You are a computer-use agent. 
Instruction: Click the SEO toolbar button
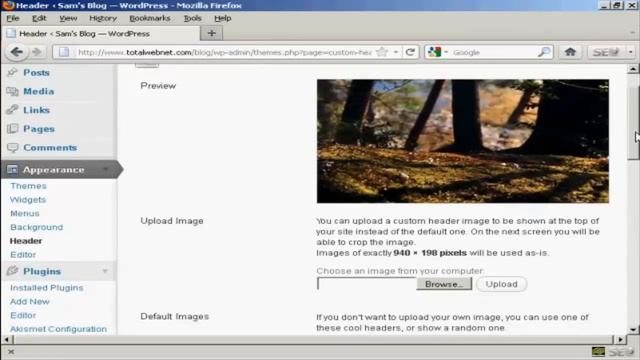click(x=606, y=52)
